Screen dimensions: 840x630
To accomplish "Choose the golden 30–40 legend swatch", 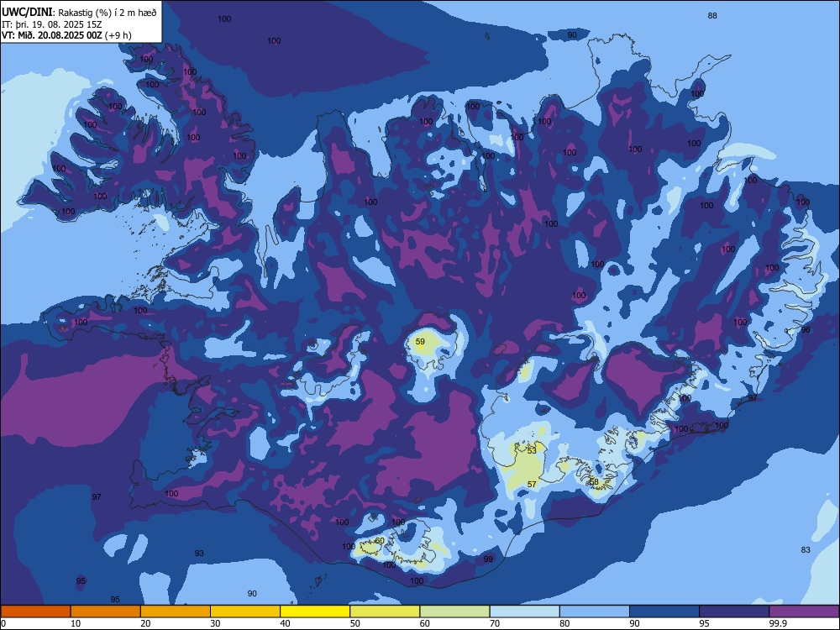I will [245, 612].
